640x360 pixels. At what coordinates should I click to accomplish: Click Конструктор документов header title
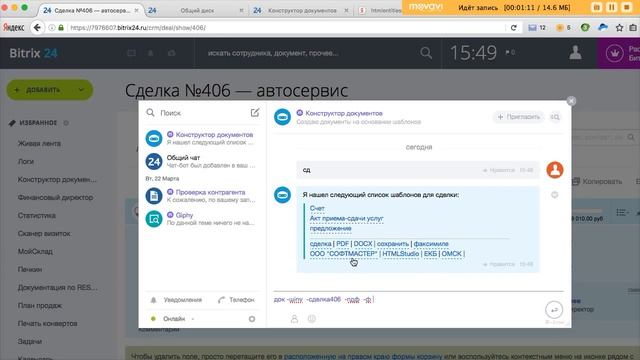[344, 113]
